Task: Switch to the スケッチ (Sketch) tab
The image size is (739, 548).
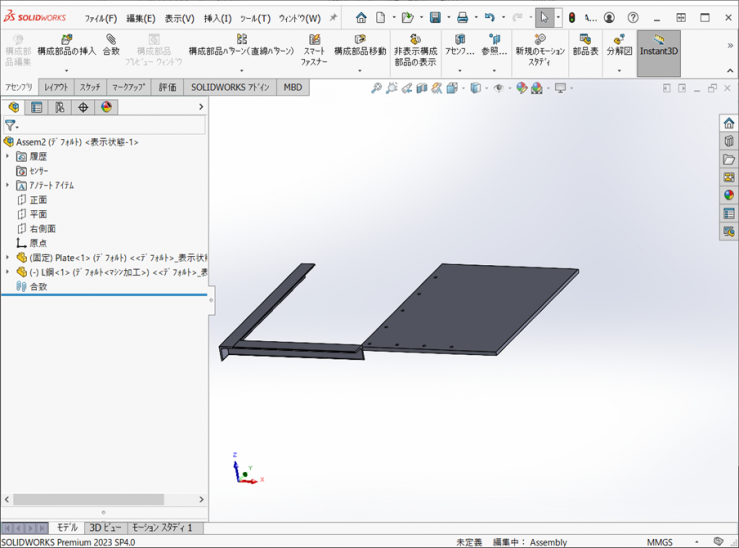Action: click(90, 88)
